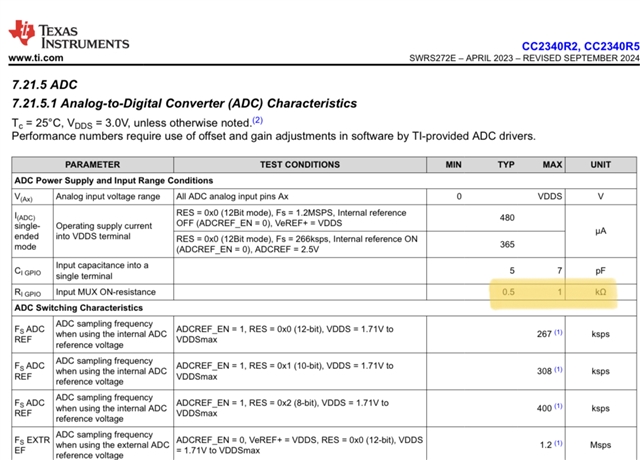Click the 400 max sampling frequency value
This screenshot has height=460, width=640.
(x=544, y=408)
